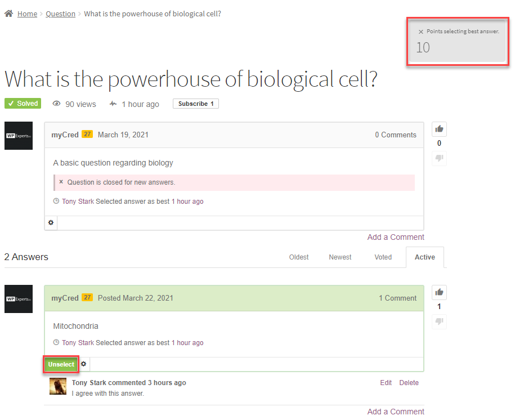
Task: Open the Question breadcrumb link
Action: click(x=60, y=14)
